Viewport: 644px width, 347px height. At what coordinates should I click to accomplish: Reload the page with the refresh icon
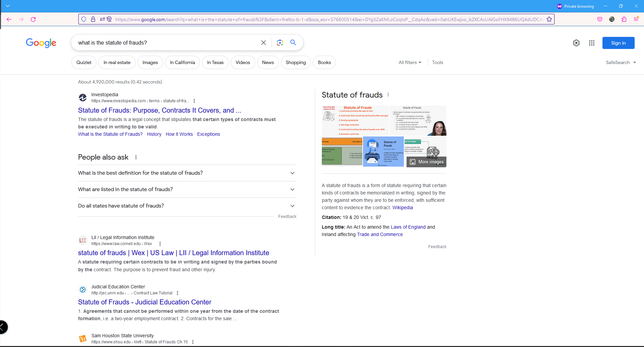coord(33,19)
